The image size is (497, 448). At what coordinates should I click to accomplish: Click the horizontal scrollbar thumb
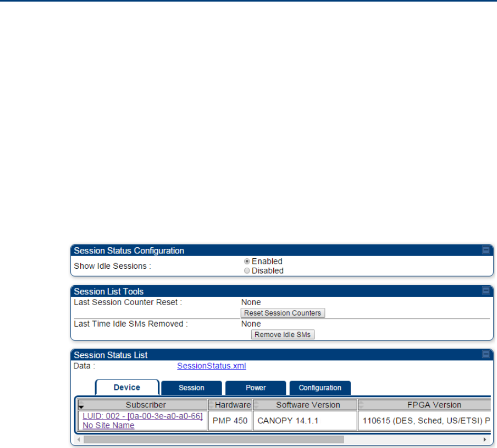click(214, 440)
